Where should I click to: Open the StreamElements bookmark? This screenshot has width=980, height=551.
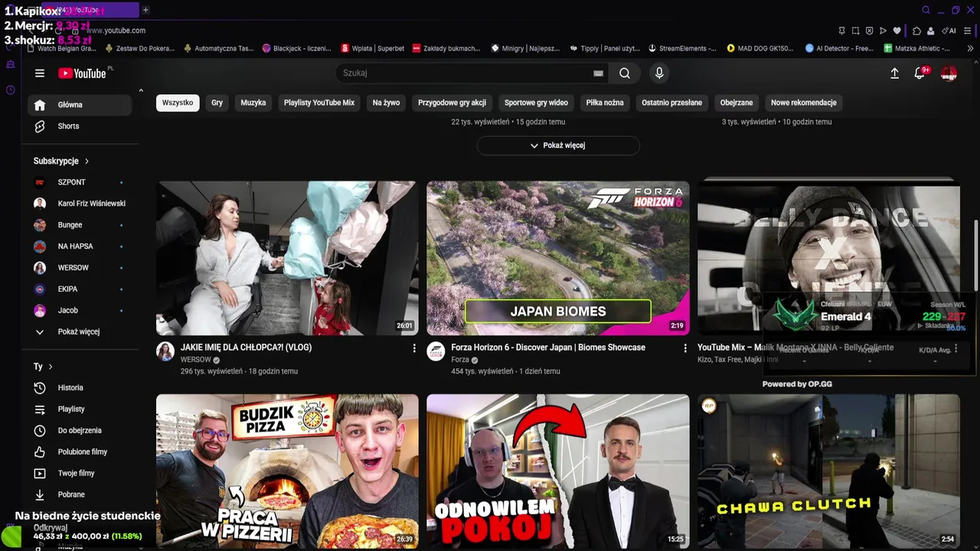pos(682,48)
